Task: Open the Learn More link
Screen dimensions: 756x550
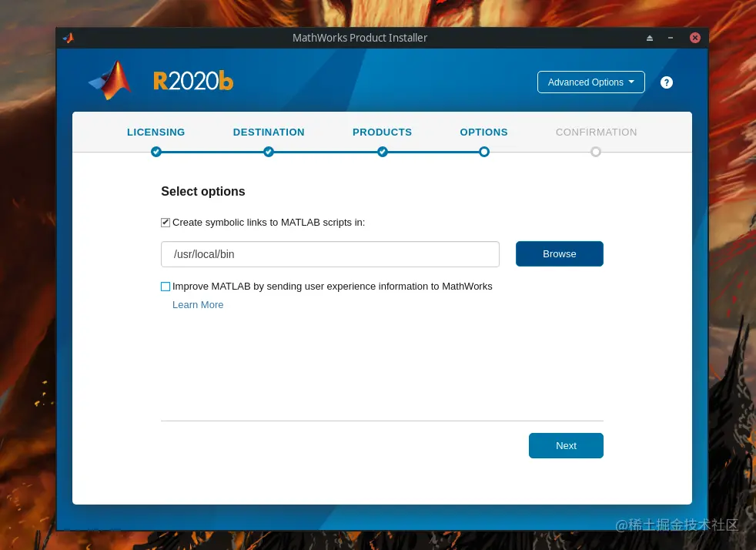Action: point(198,305)
